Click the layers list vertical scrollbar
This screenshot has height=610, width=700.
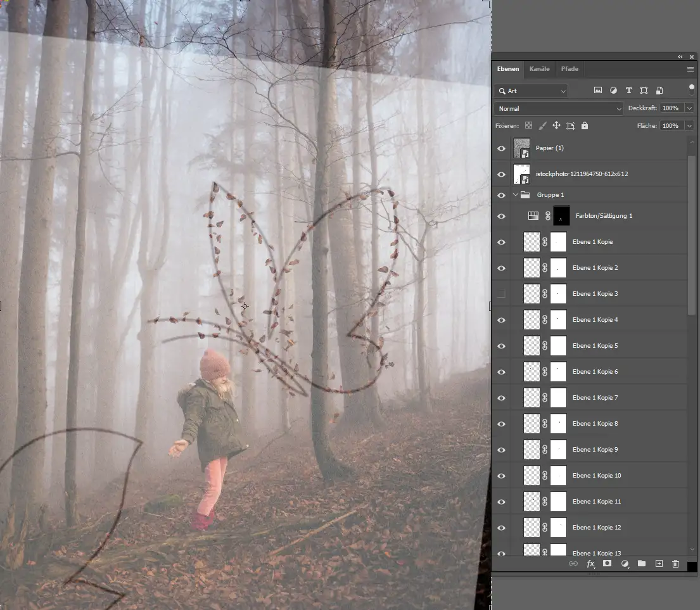(x=692, y=236)
